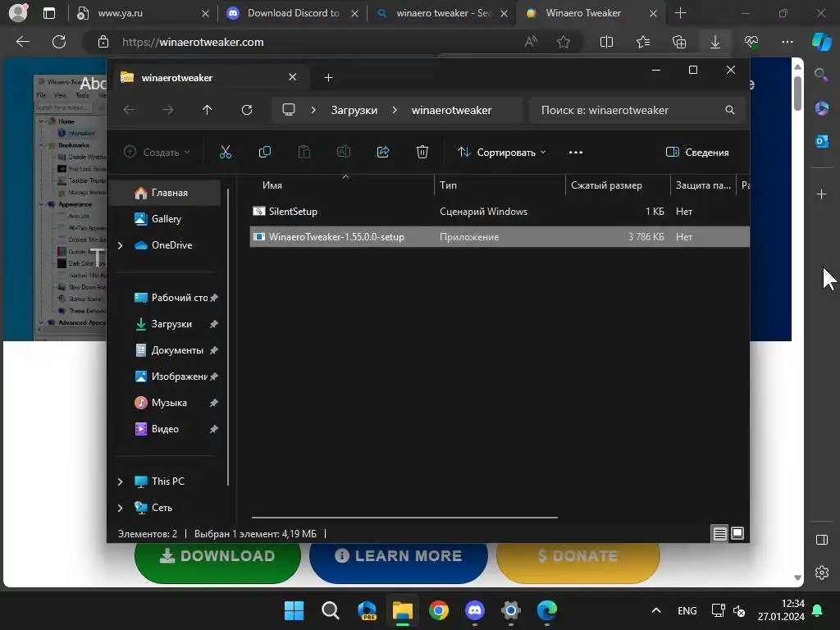Image resolution: width=840 pixels, height=630 pixels.
Task: Open Edge browser essentials heart icon
Action: click(x=751, y=42)
